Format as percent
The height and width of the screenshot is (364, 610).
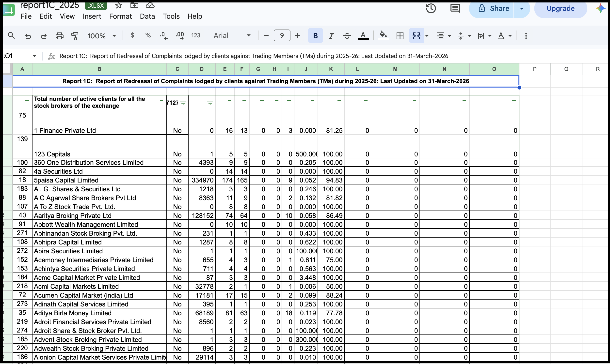[148, 35]
